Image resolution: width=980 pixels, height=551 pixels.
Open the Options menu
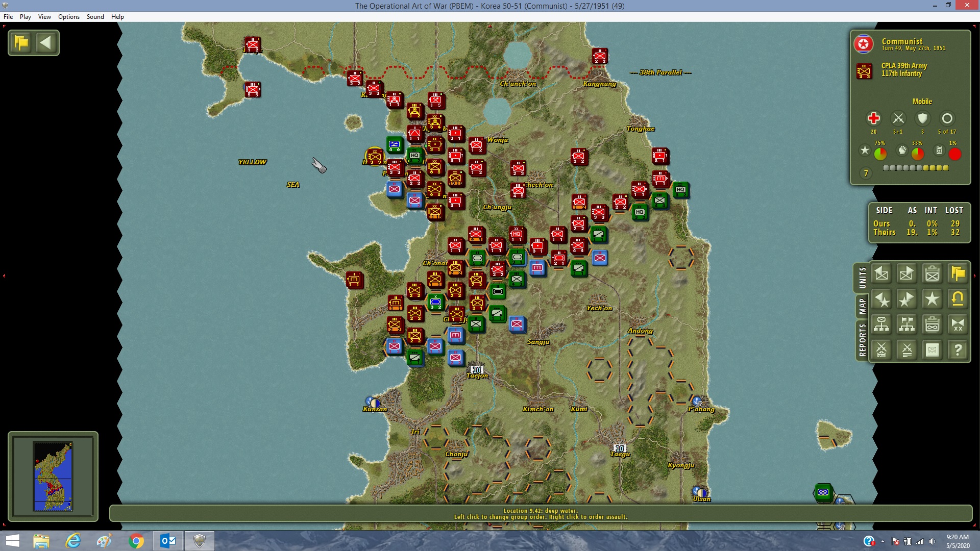(69, 17)
